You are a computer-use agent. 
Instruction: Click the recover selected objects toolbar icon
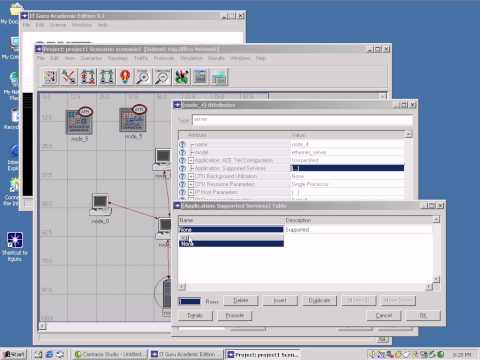point(107,77)
